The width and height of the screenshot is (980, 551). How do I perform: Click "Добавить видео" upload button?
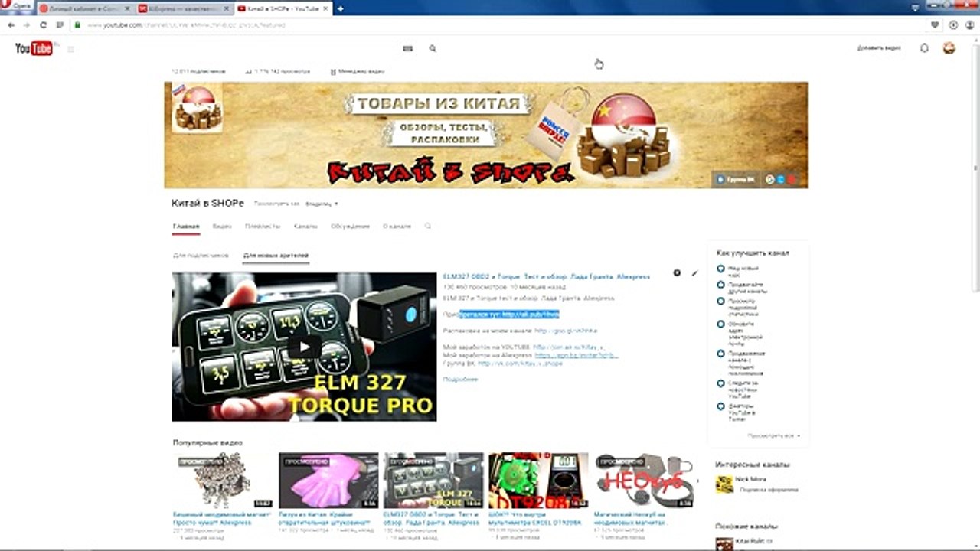point(879,48)
